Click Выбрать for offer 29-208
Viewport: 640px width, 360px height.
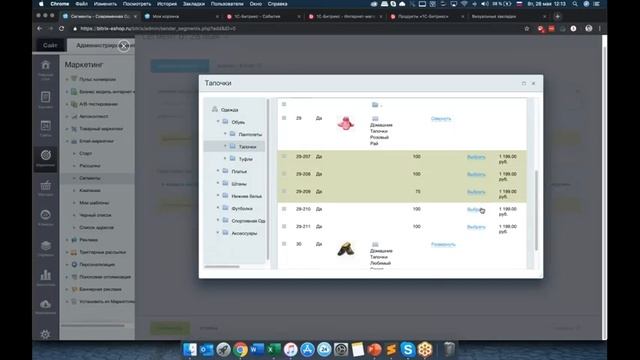point(476,175)
